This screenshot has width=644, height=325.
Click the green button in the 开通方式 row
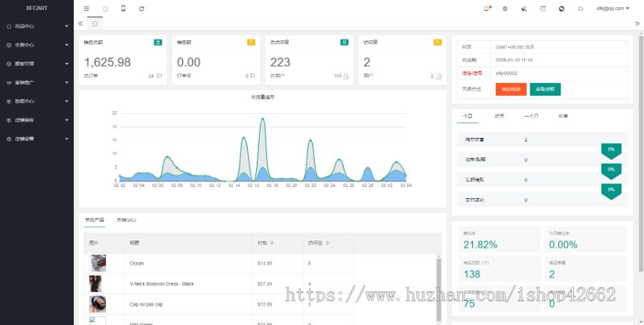point(545,89)
